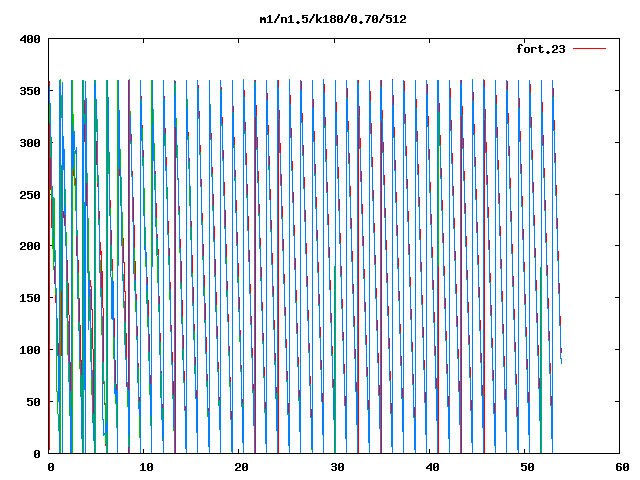The height and width of the screenshot is (480, 640).
Task: Click y-axis label 150
Action: click(x=30, y=298)
